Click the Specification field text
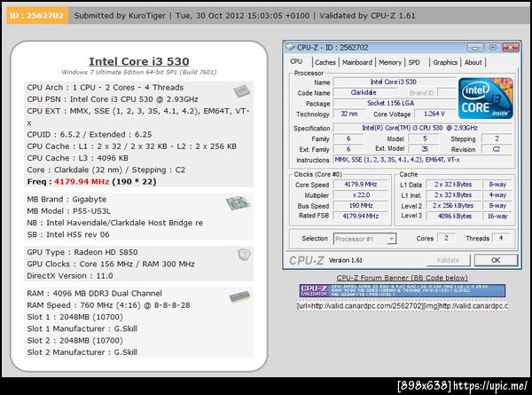Viewport: 532px width, 395px height. [x=422, y=128]
